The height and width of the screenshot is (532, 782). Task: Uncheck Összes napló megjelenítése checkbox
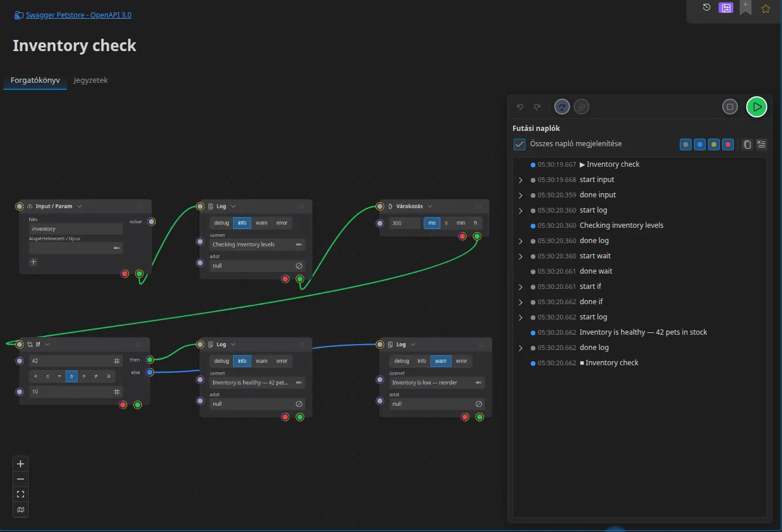point(519,144)
